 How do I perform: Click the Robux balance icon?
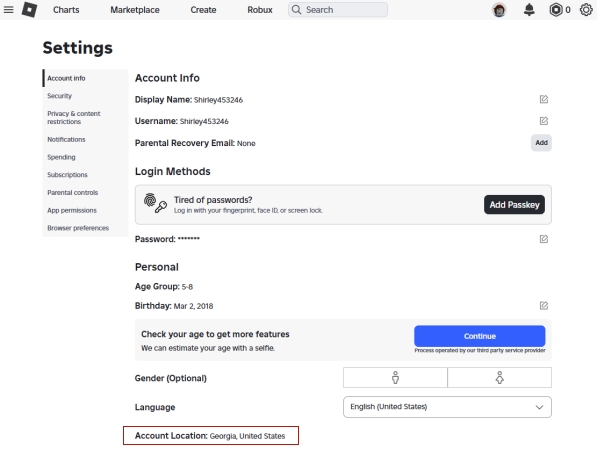pyautogui.click(x=555, y=10)
